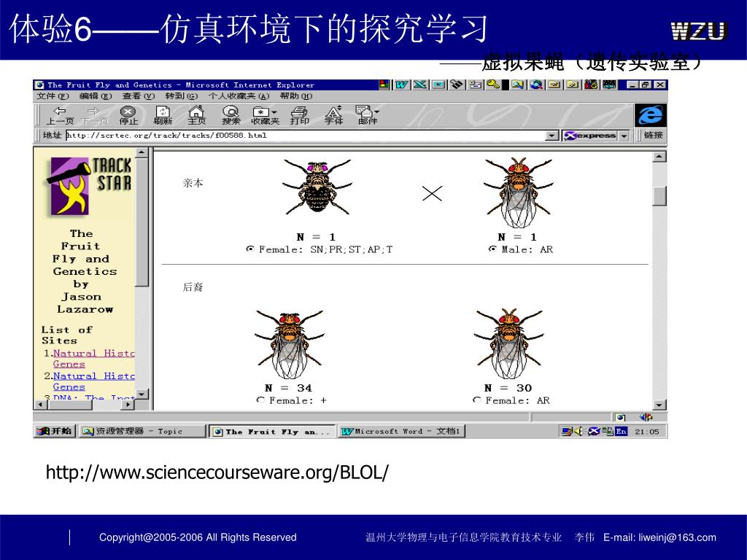Click the Office colored-squares icon in title bar
Screen dimensions: 747x560
[x=384, y=85]
